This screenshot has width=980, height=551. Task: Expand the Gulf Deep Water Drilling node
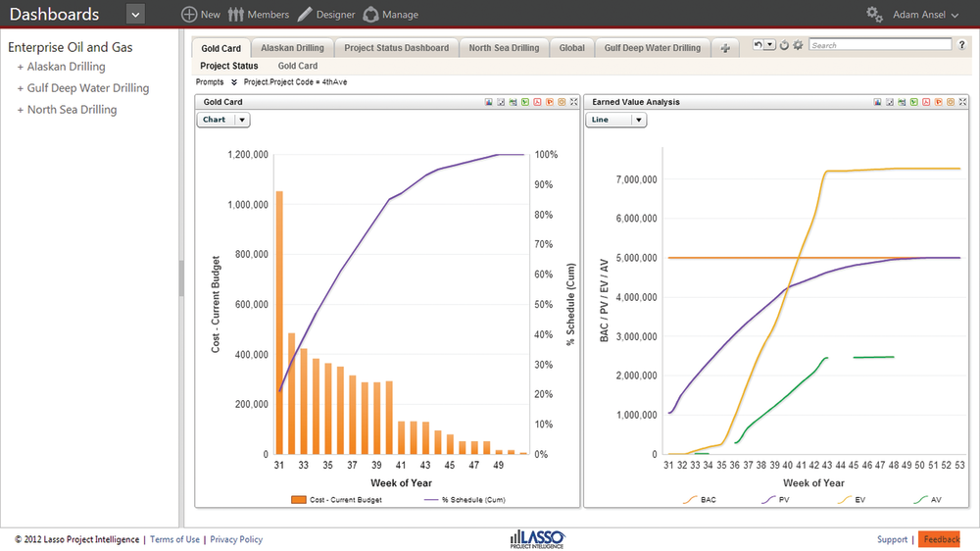click(x=20, y=89)
